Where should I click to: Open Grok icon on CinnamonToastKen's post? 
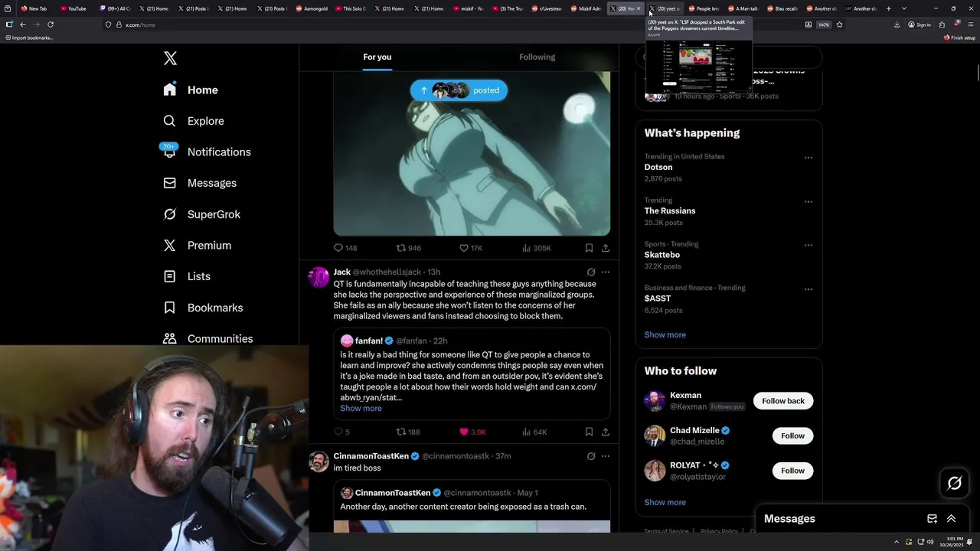click(x=591, y=456)
